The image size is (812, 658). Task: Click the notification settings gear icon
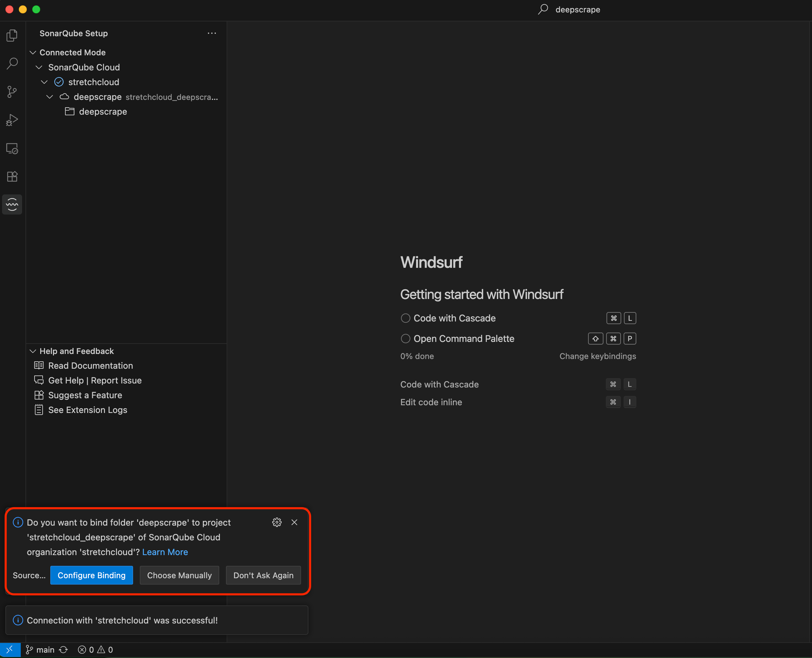click(277, 522)
